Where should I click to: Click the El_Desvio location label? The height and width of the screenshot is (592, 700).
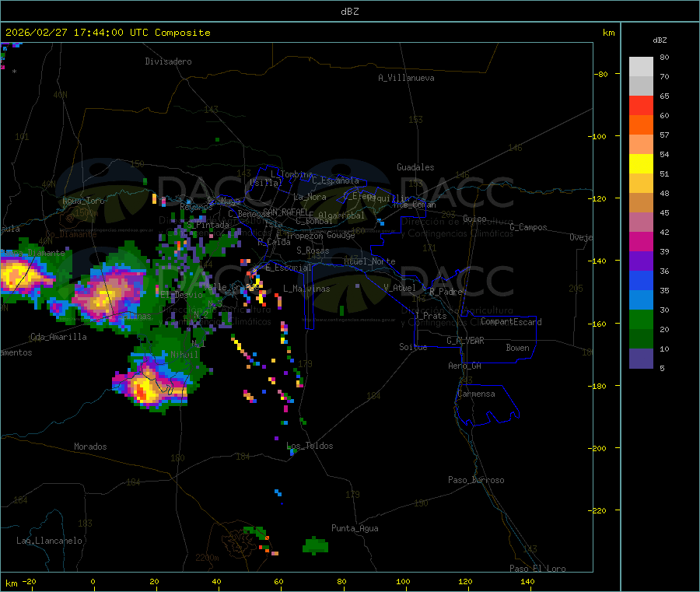(x=182, y=295)
